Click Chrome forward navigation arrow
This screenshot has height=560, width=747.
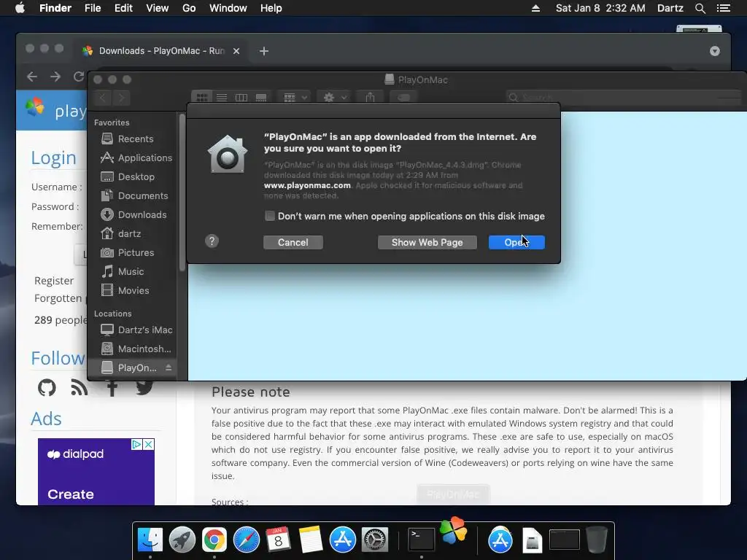click(x=55, y=77)
